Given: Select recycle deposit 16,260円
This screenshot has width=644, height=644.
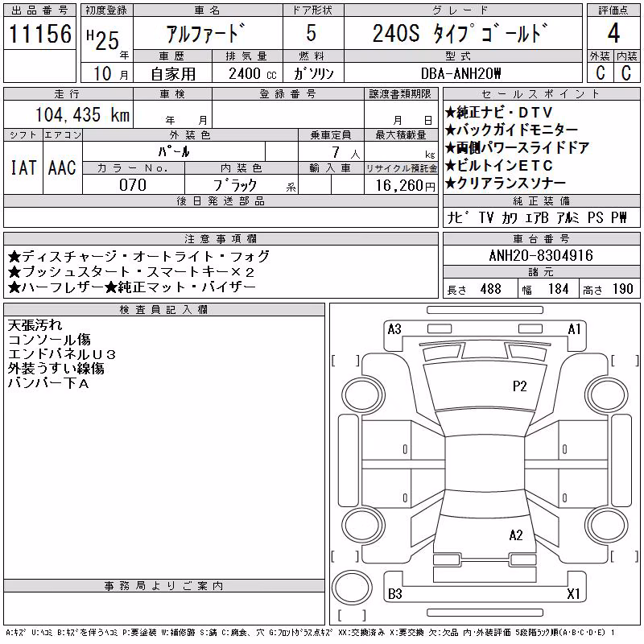Looking at the screenshot, I should tap(405, 186).
